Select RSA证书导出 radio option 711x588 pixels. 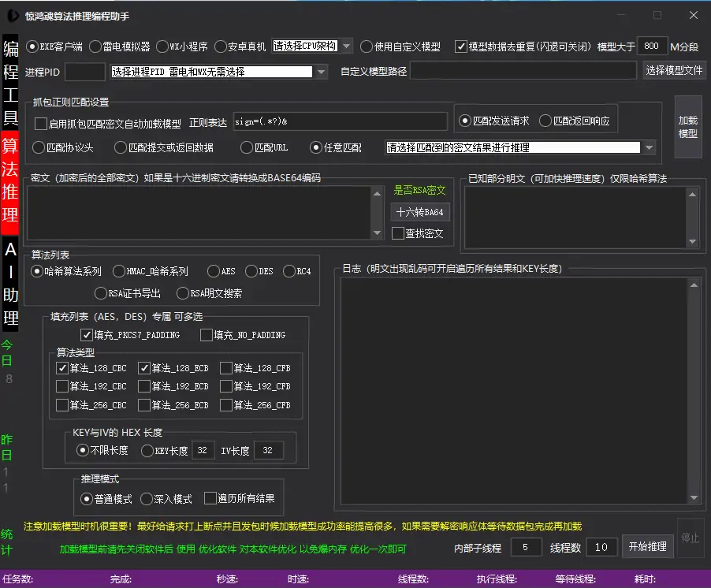click(x=128, y=293)
